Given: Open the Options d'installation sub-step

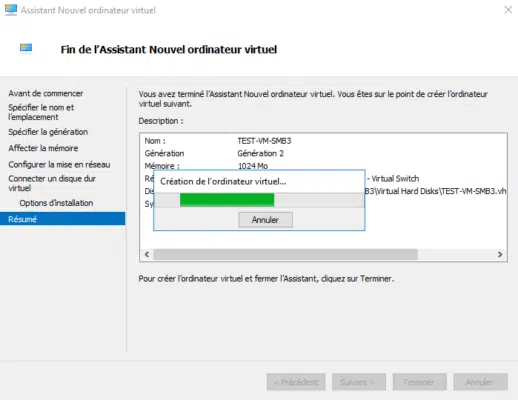Looking at the screenshot, I should click(56, 203).
